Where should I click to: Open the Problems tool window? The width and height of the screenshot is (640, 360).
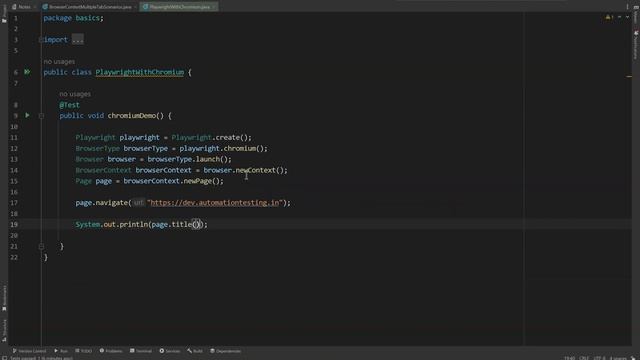coord(111,351)
